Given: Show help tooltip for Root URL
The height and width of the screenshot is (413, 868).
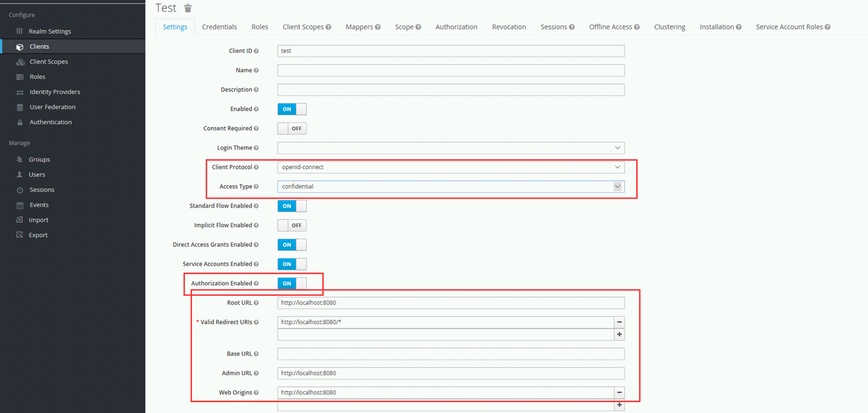Looking at the screenshot, I should click(x=256, y=303).
